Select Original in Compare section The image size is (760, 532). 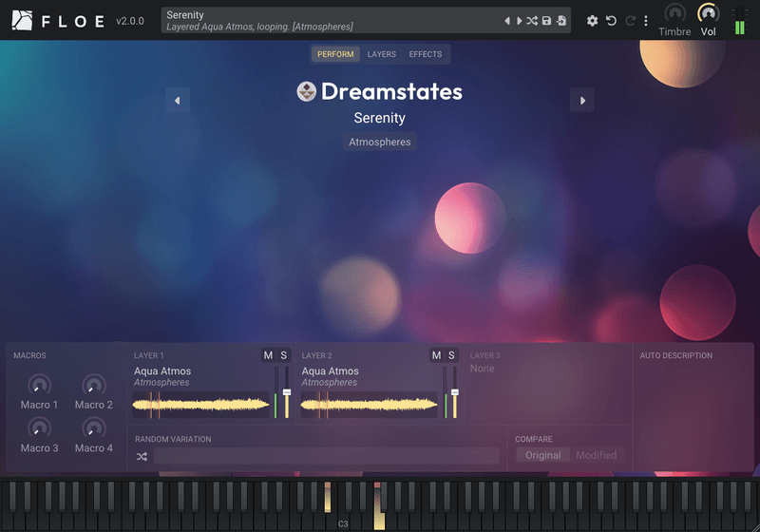click(542, 455)
